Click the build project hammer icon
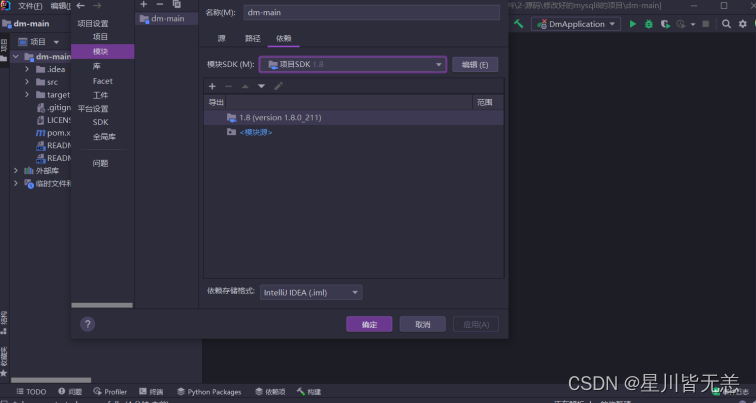Screen dimensions: 756x403 [x=519, y=24]
